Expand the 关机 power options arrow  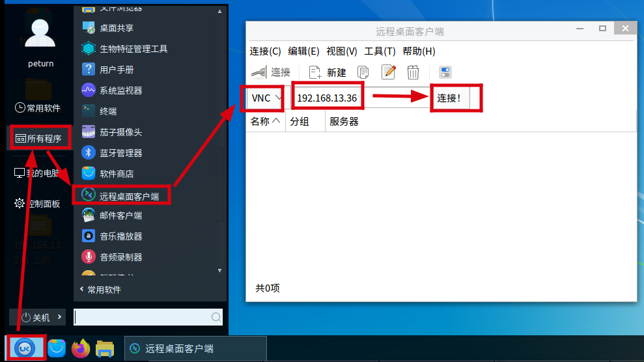click(59, 317)
